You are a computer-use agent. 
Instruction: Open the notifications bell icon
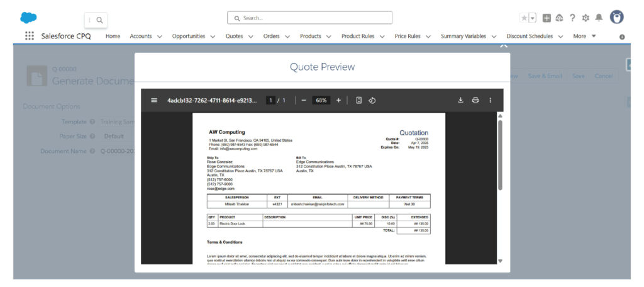(599, 18)
